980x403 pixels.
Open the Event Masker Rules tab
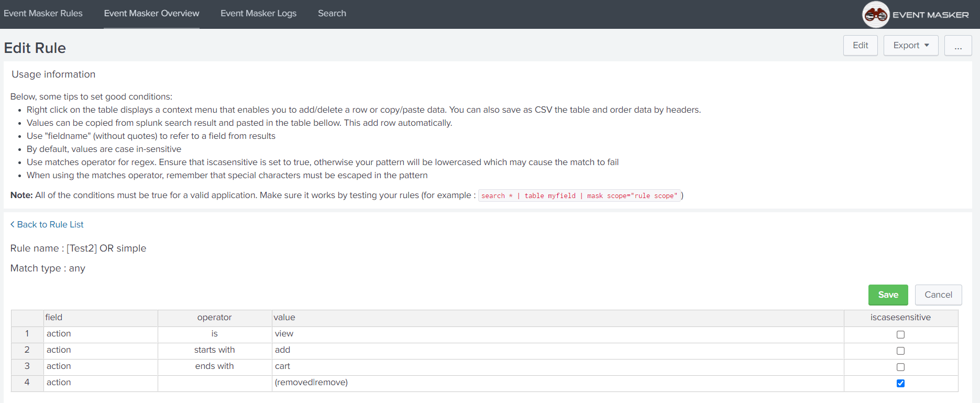(43, 14)
